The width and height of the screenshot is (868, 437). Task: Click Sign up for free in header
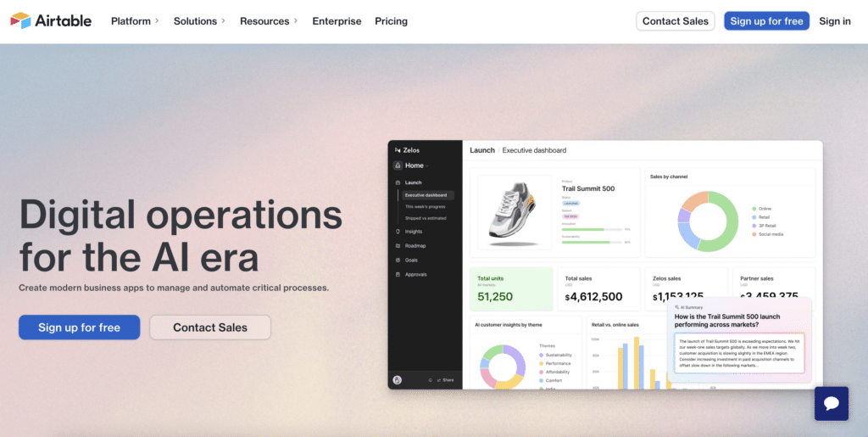click(x=766, y=21)
